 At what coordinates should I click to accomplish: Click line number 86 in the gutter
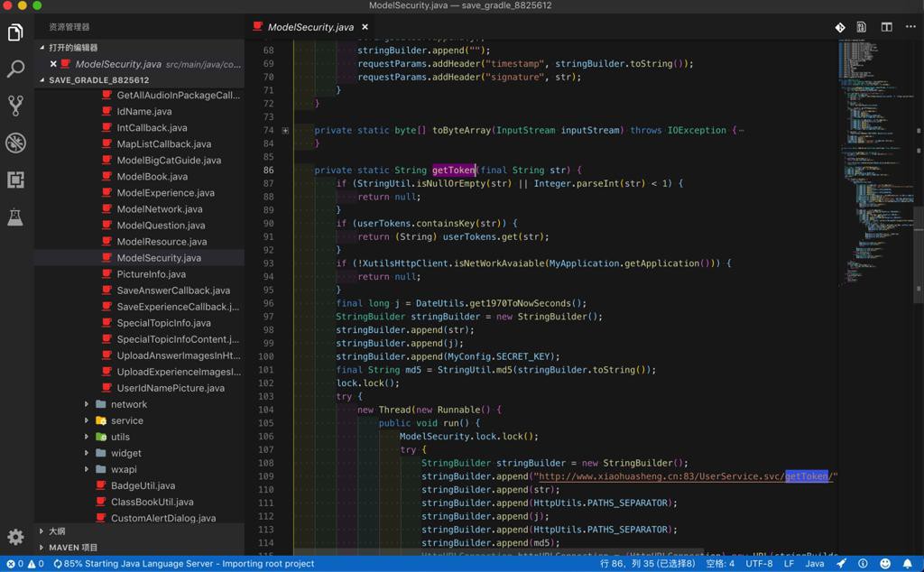click(268, 171)
